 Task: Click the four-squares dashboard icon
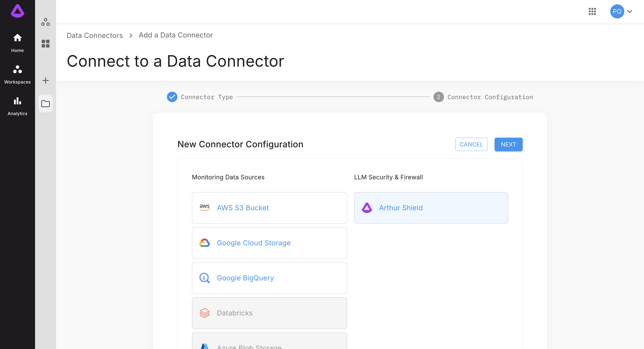point(46,44)
